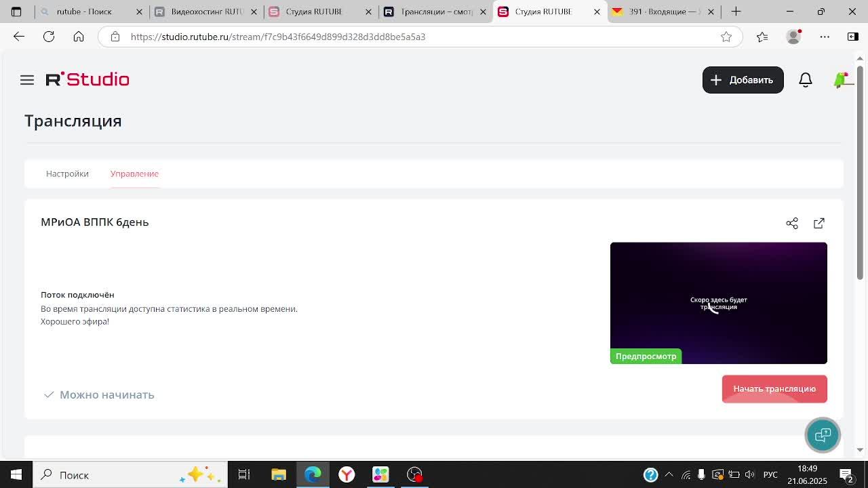Reload the page with the refresh icon
The height and width of the screenshot is (488, 868).
[x=49, y=37]
